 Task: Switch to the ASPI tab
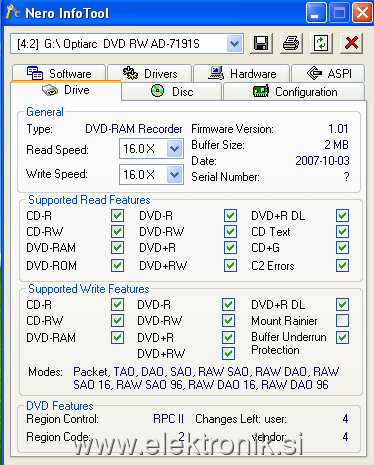pyautogui.click(x=328, y=73)
